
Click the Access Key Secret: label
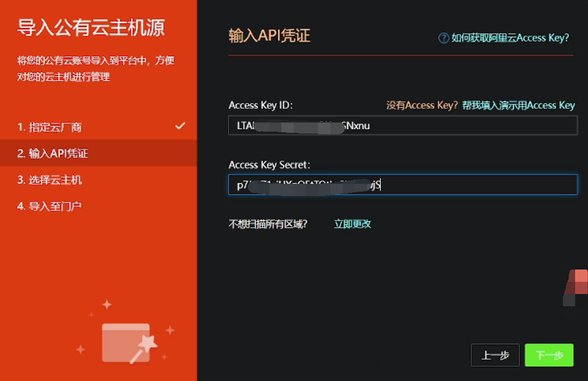pos(270,165)
